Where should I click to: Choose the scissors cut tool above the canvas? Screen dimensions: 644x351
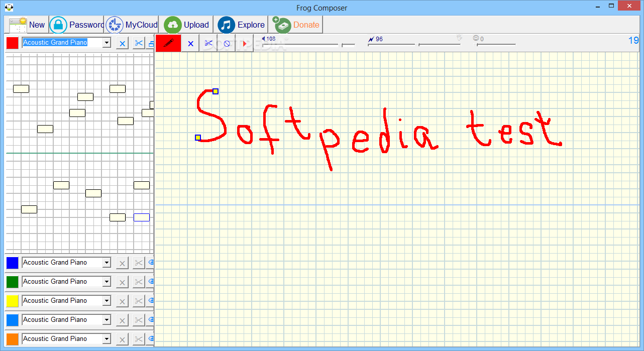(208, 43)
